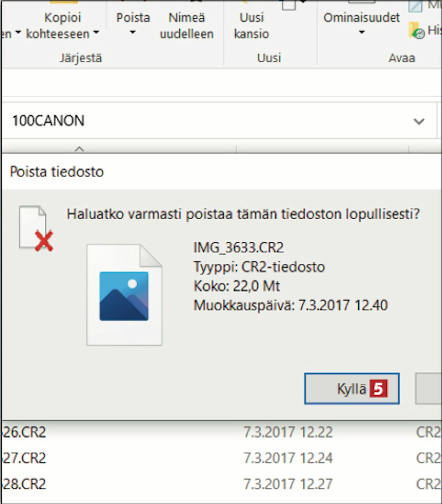Click the history icon in Avaa group
The image size is (442, 504).
point(416,31)
